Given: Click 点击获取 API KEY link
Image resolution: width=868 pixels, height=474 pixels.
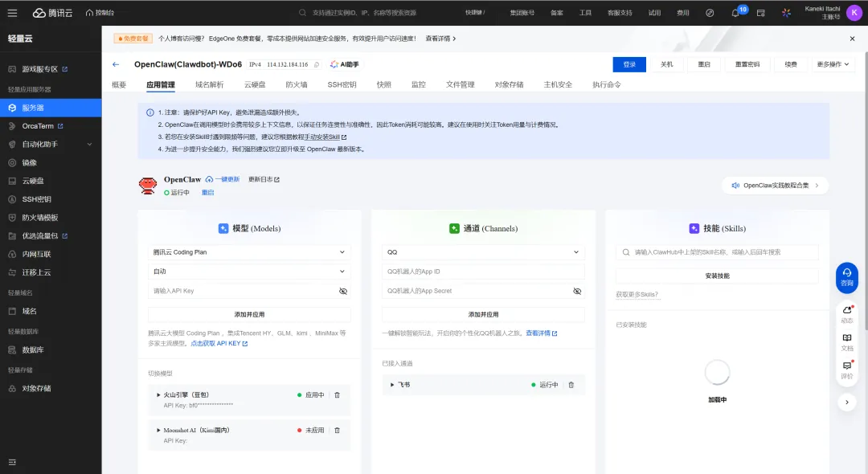Looking at the screenshot, I should [219, 344].
